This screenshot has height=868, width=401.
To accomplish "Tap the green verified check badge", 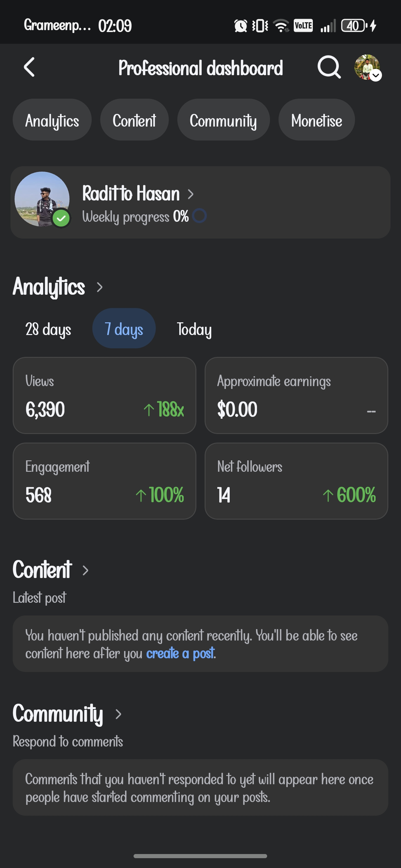I will (61, 219).
